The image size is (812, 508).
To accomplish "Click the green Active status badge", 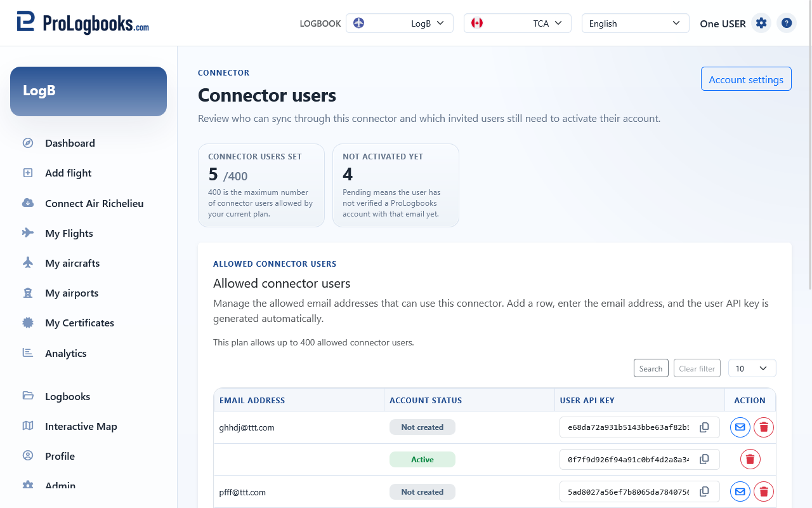I will (x=422, y=459).
